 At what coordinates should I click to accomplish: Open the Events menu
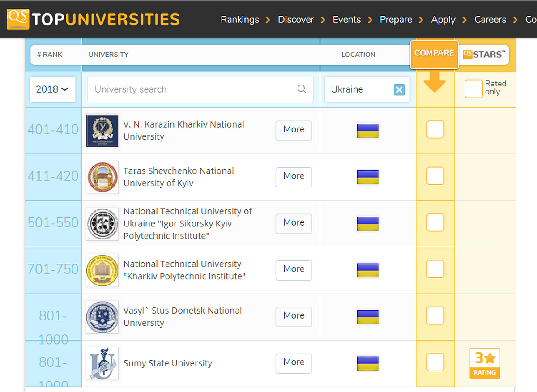click(x=346, y=20)
